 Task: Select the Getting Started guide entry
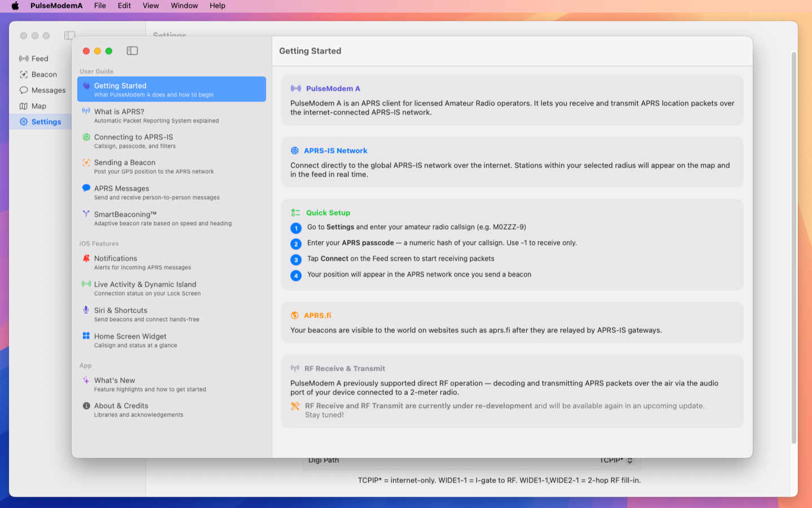(x=171, y=89)
